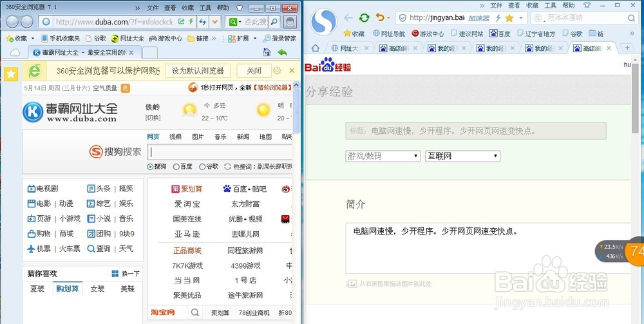Click the 标题 title input field
Image resolution: width=644 pixels, height=324 pixels.
476,131
